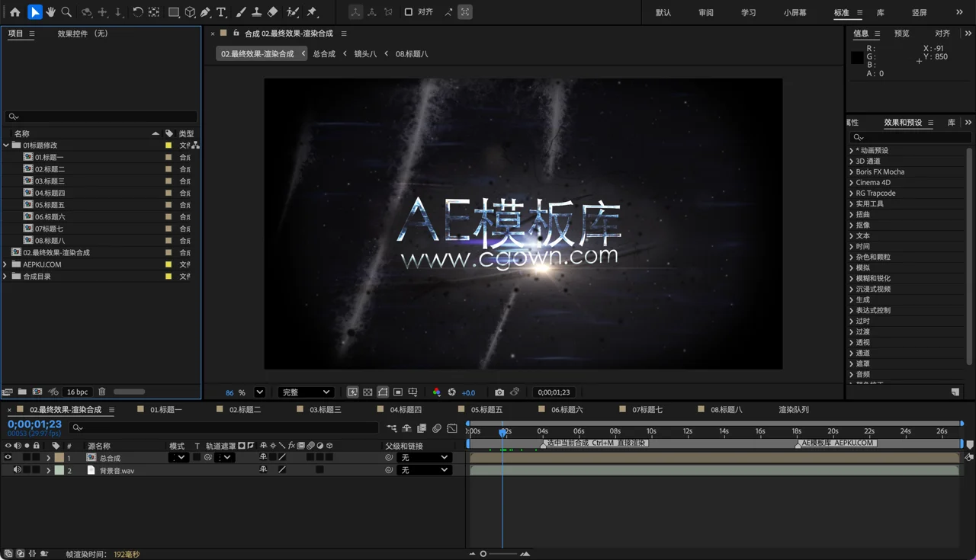Viewport: 976px width, 560px height.
Task: Expand the RG Trapcode effects category
Action: [852, 194]
